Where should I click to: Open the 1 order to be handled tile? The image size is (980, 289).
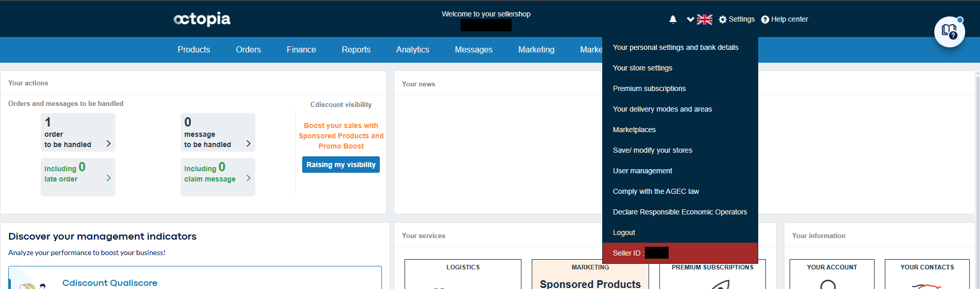click(78, 133)
